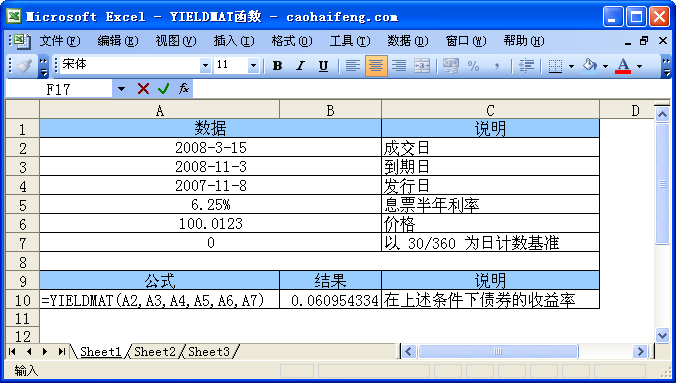Click the decrease indent icon
Image resolution: width=676 pixels, height=383 pixels.
(526, 66)
